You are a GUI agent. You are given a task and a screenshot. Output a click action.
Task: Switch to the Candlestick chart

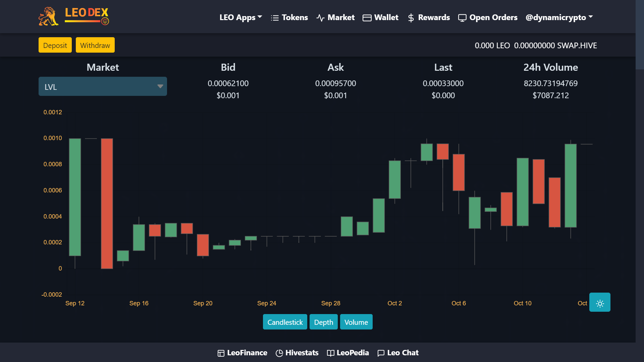tap(285, 322)
